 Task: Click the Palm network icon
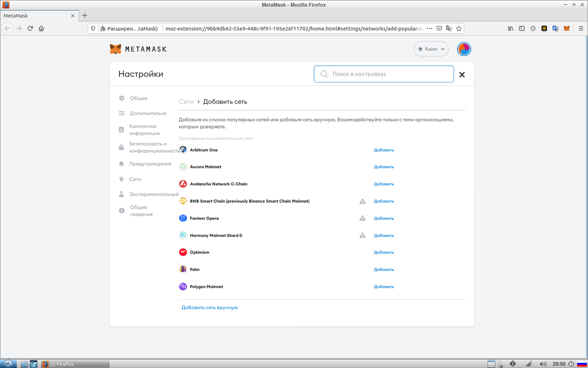pyautogui.click(x=183, y=269)
